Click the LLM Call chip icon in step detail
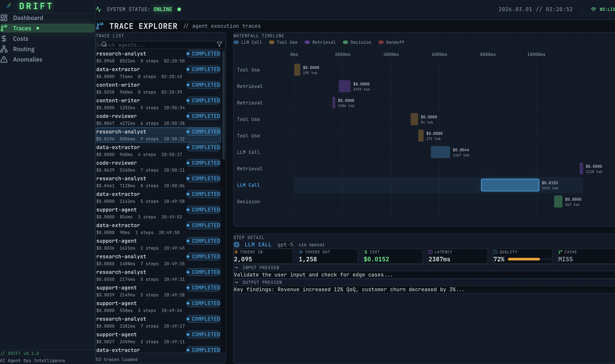The width and height of the screenshot is (615, 364). tap(236, 245)
